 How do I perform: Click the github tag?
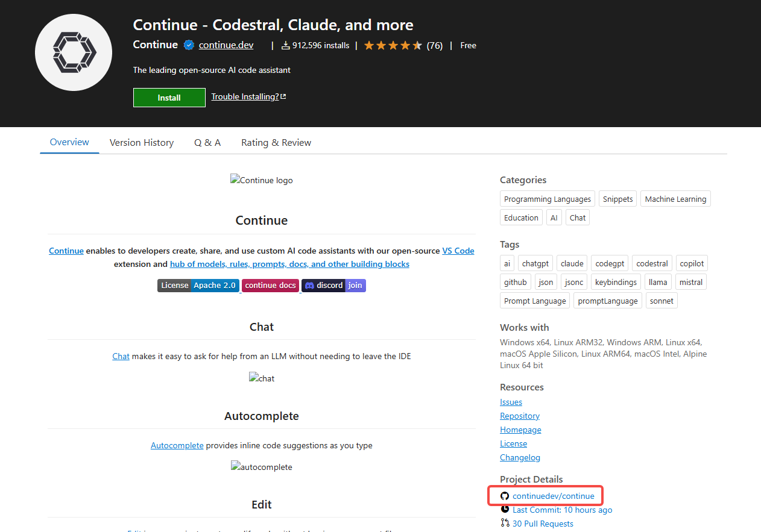click(516, 283)
